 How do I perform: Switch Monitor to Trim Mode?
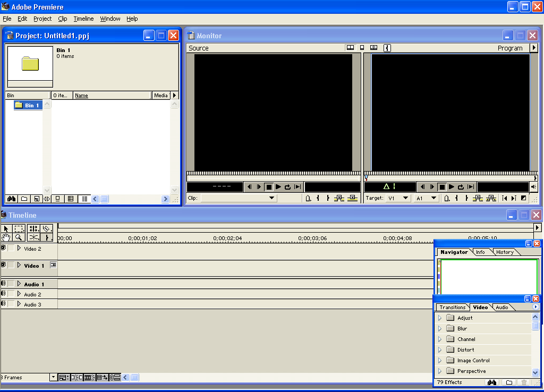tap(373, 48)
